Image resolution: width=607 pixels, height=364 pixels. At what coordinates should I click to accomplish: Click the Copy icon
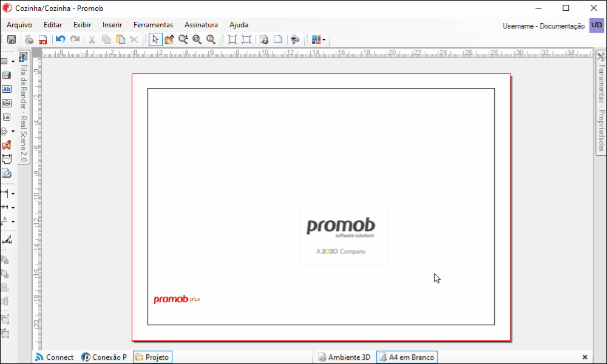tap(106, 39)
